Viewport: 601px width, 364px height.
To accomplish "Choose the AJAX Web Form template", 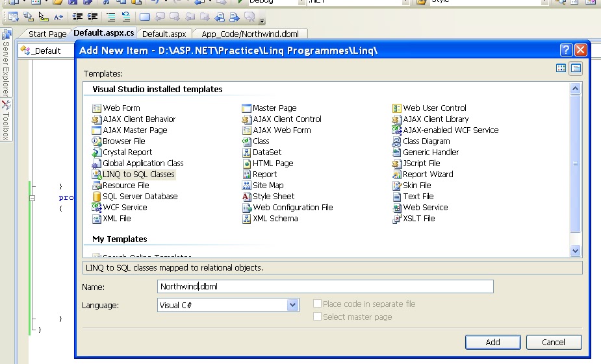I will pos(276,130).
